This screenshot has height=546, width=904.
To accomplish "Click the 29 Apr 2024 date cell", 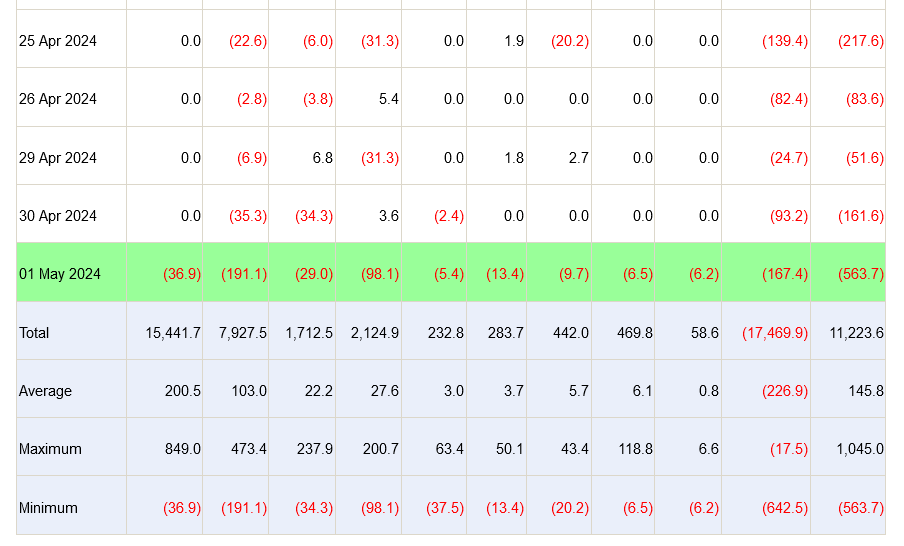I will (58, 158).
